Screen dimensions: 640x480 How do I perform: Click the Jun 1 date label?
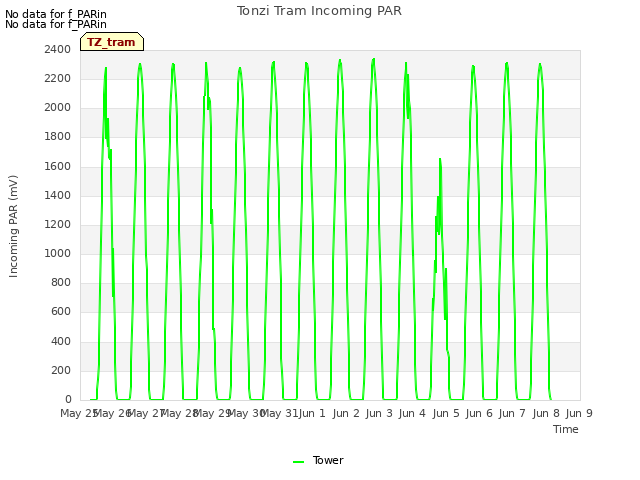click(312, 413)
